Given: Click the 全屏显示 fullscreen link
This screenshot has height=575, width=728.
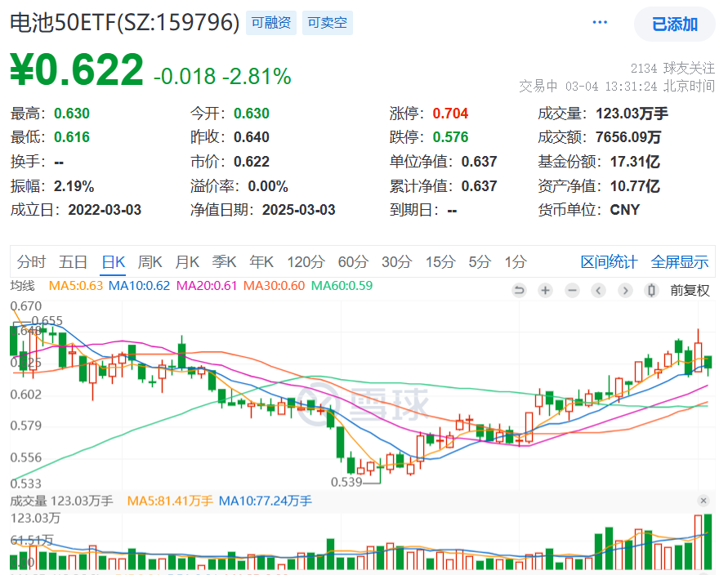Looking at the screenshot, I should pyautogui.click(x=679, y=262).
